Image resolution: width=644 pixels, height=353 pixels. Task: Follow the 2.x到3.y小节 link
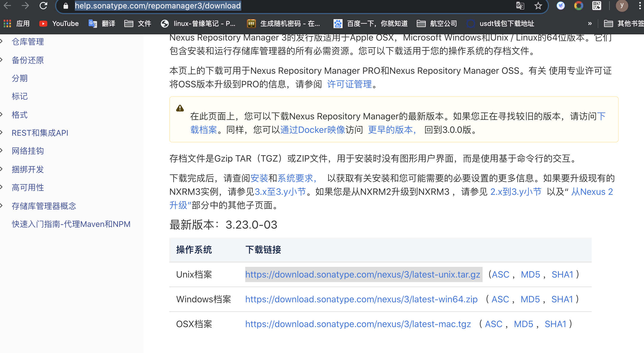[x=516, y=191]
